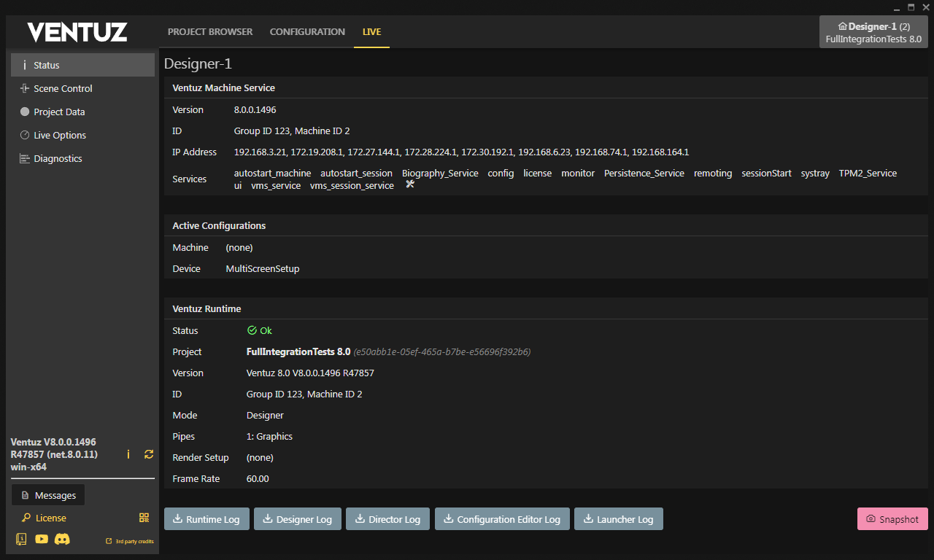This screenshot has width=934, height=560.
Task: Select Scene Control in the sidebar
Action: (x=63, y=88)
